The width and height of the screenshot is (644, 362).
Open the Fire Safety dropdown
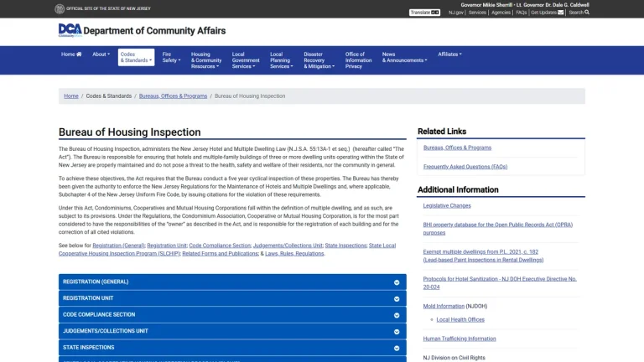[x=171, y=57]
